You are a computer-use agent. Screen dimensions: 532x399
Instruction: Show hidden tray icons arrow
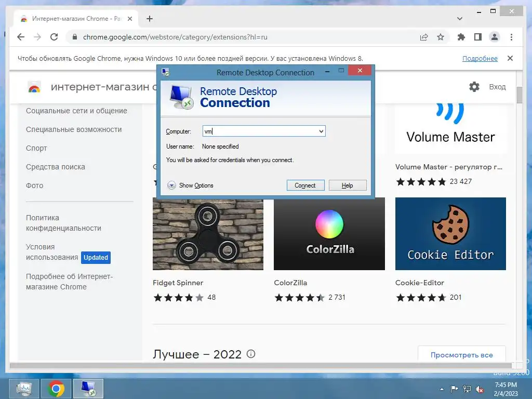pyautogui.click(x=442, y=389)
